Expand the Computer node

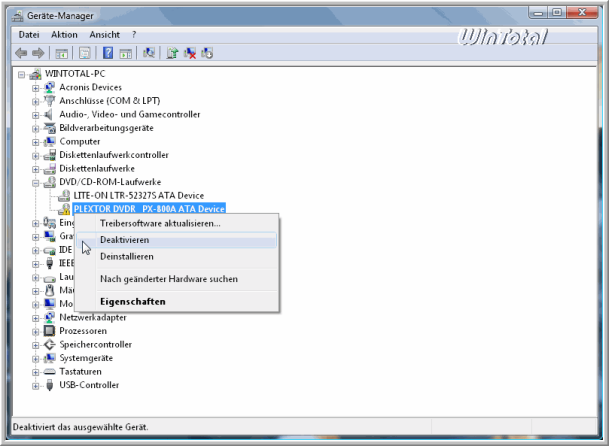(35, 142)
